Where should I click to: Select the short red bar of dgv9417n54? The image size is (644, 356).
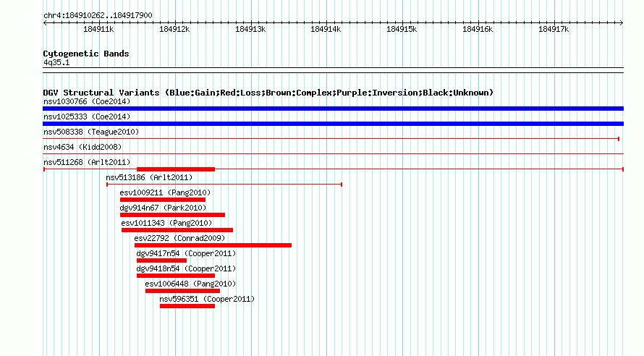[x=161, y=260]
